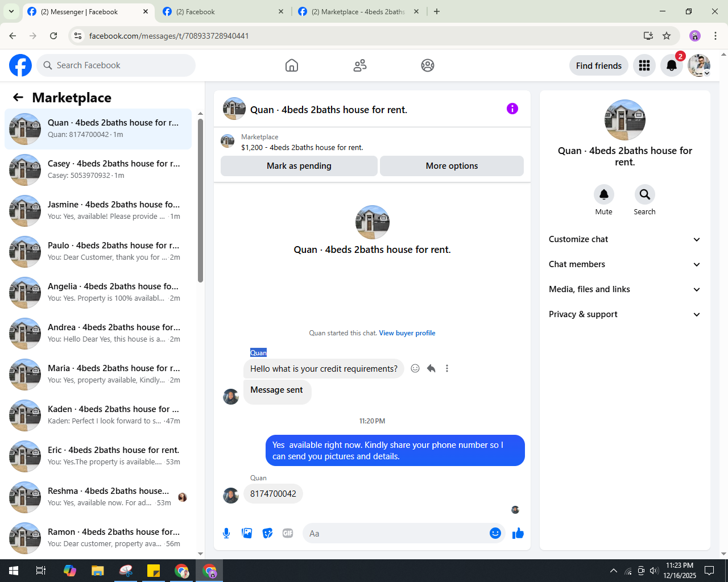Click the More options button
Screen dimensions: 728x582
point(452,166)
